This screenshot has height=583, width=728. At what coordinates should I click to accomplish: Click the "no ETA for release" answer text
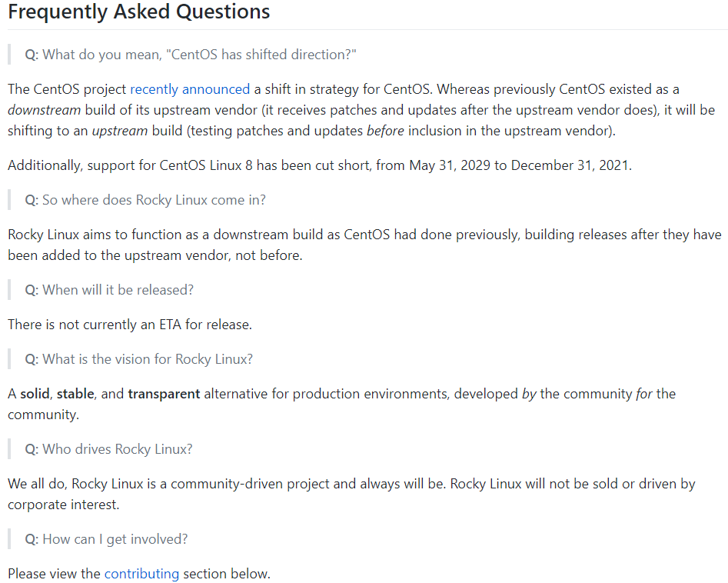point(130,325)
